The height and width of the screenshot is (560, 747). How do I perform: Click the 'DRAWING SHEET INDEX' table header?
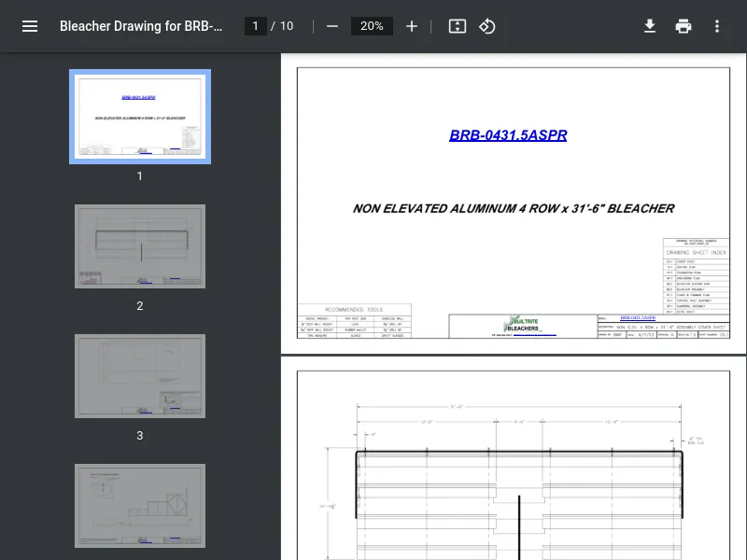(696, 252)
